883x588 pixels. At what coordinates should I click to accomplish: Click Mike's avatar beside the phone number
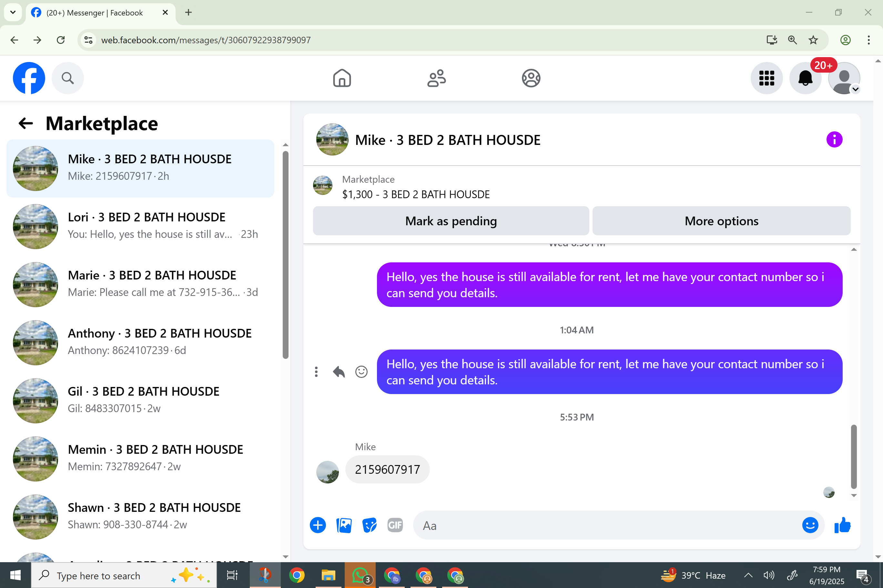point(327,472)
